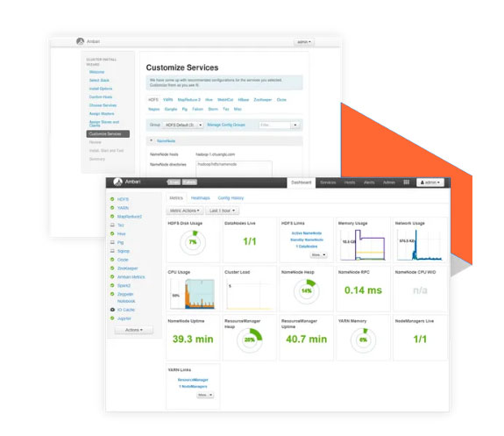Screen dimensions: 504x436
Task: Open HDFS Links More dropdown
Action: click(x=318, y=254)
